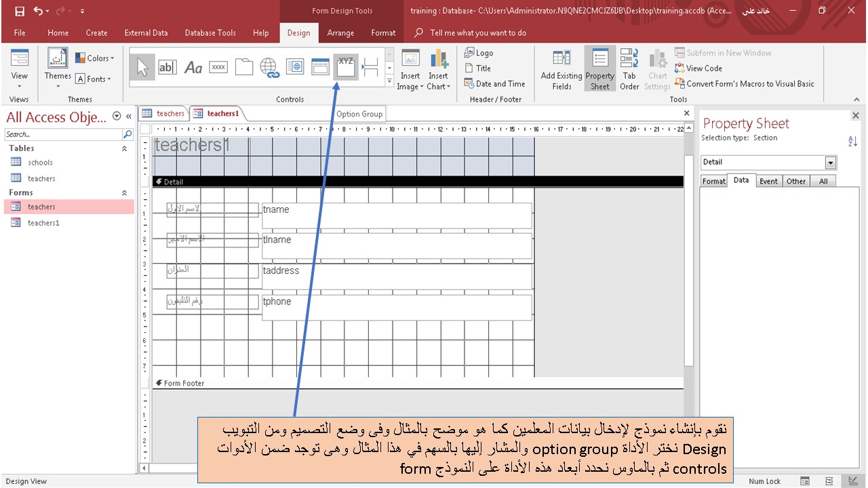Click the Search box in the navigation pane
This screenshot has width=868, height=488.
coord(64,134)
